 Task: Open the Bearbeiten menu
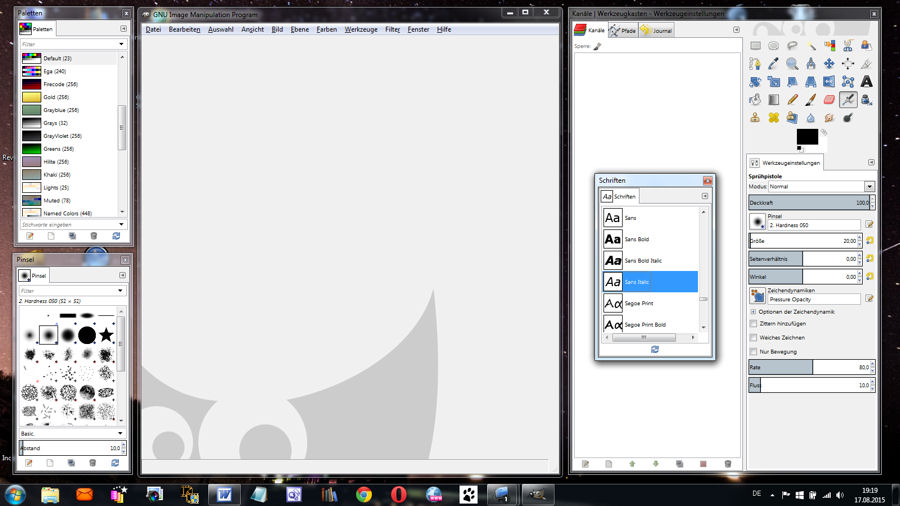point(184,29)
